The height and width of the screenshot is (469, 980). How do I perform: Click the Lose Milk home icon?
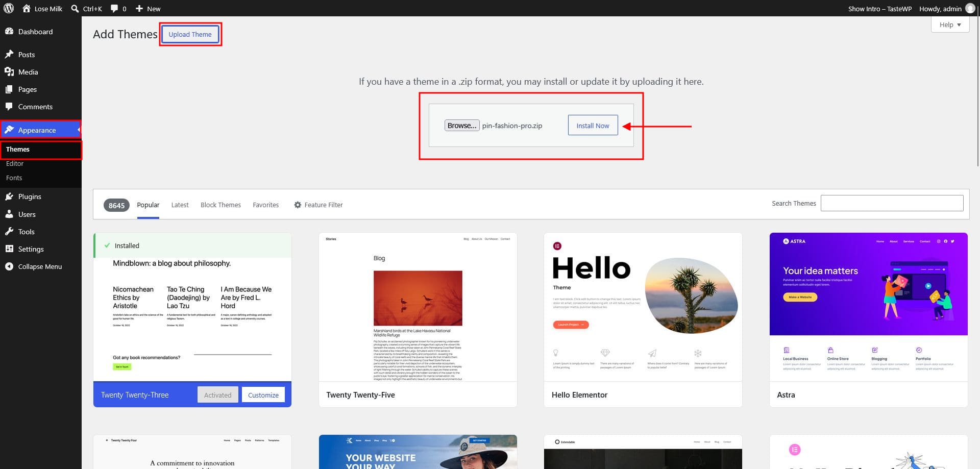pyautogui.click(x=27, y=8)
